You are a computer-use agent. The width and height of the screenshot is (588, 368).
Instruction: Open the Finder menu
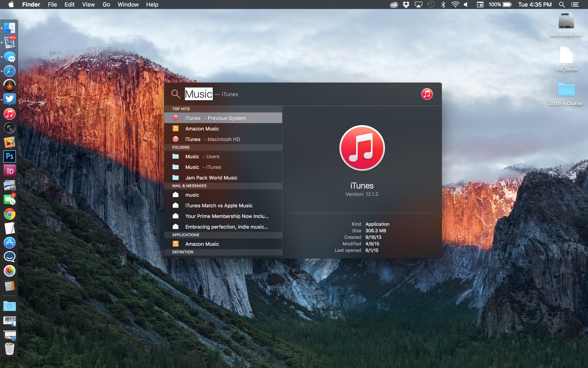point(31,5)
